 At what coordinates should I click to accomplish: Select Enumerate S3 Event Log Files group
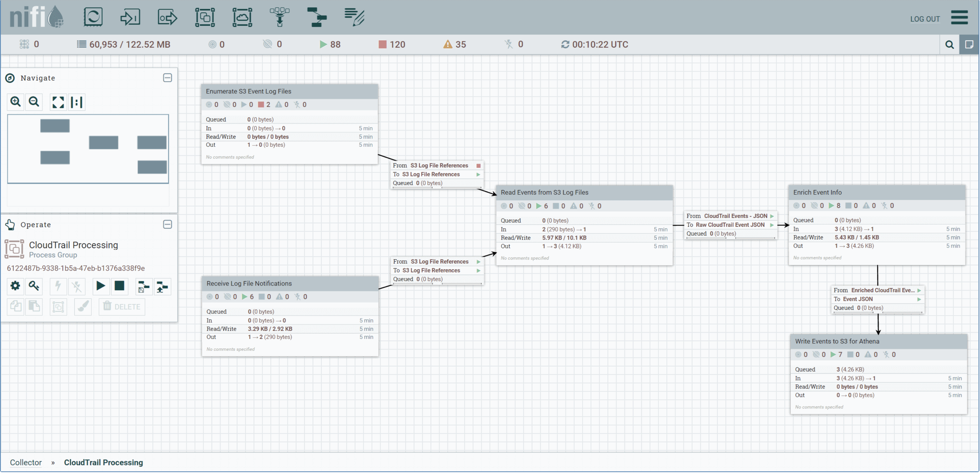(x=290, y=124)
